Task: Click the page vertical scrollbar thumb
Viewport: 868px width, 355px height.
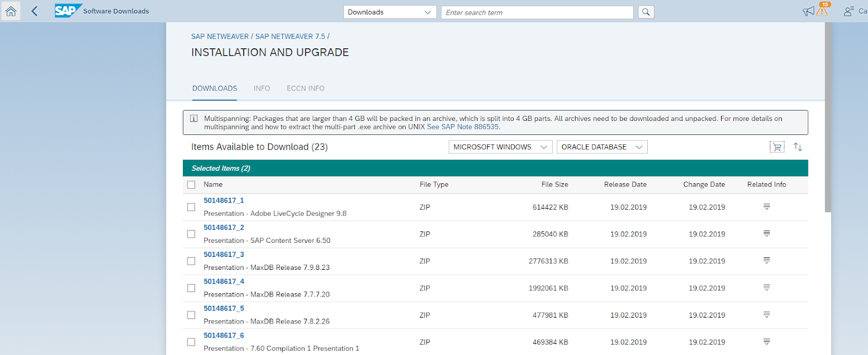Action: point(827,117)
